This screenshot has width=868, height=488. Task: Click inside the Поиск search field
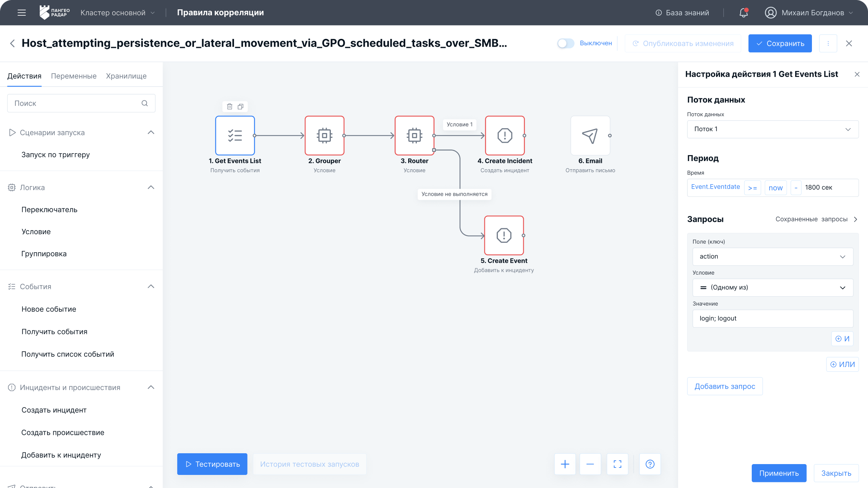pyautogui.click(x=75, y=103)
